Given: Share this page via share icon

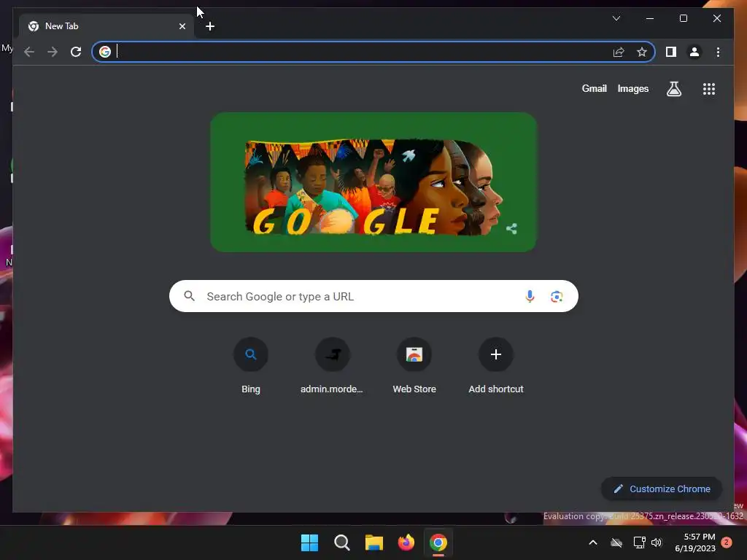Looking at the screenshot, I should [619, 52].
